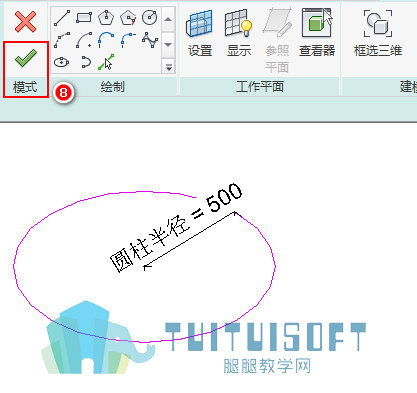Select the Circle draw tool
This screenshot has height=393, width=417.
click(149, 18)
